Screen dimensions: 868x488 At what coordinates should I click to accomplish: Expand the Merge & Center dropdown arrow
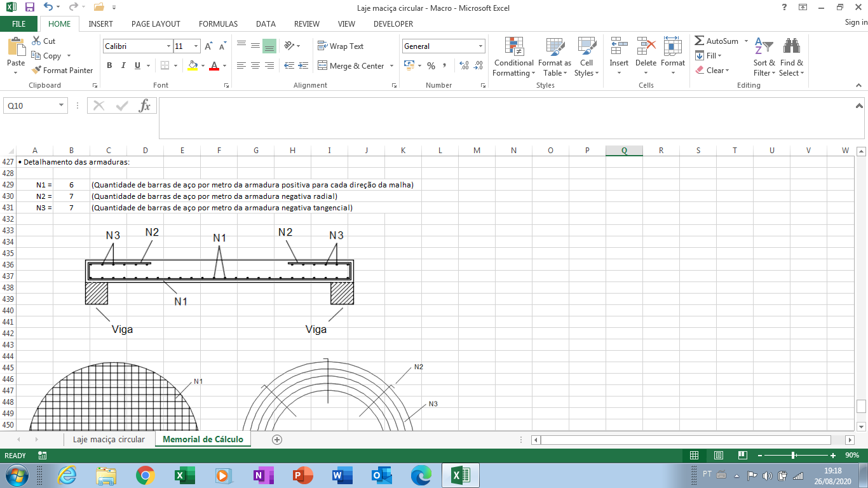pyautogui.click(x=391, y=66)
